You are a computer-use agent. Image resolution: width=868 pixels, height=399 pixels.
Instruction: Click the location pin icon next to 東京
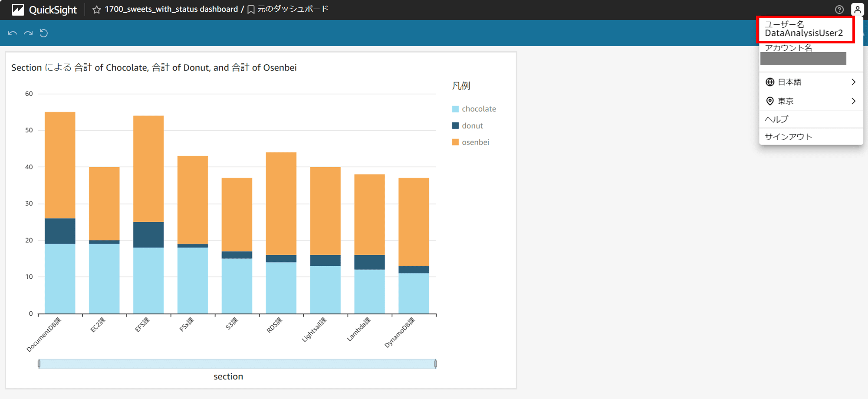click(770, 101)
